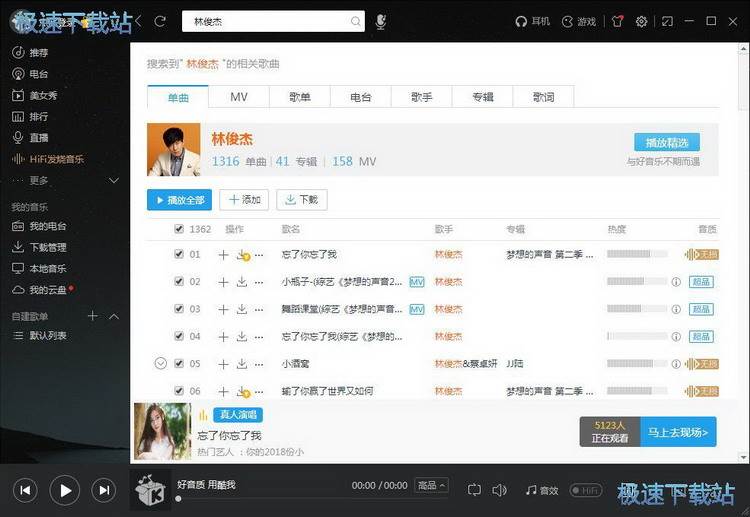Open 梦想的声音 第二季 album on song 01
Screen dimensions: 750x517
pyautogui.click(x=550, y=254)
